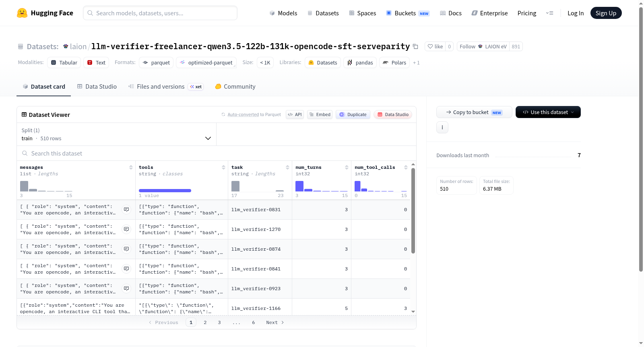The height and width of the screenshot is (347, 644).
Task: Click the num_tool_calls histogram range bar
Action: (x=381, y=186)
